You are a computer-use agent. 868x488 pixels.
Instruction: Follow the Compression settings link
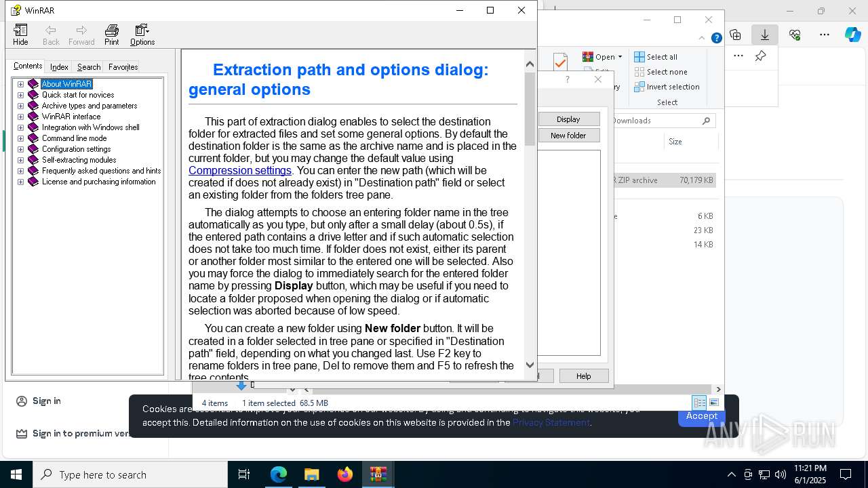coord(240,170)
